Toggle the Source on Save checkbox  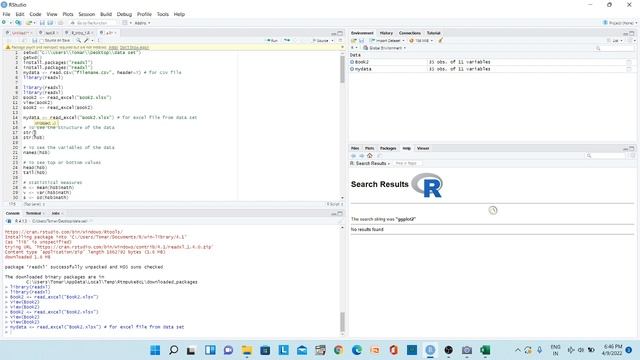(42, 40)
